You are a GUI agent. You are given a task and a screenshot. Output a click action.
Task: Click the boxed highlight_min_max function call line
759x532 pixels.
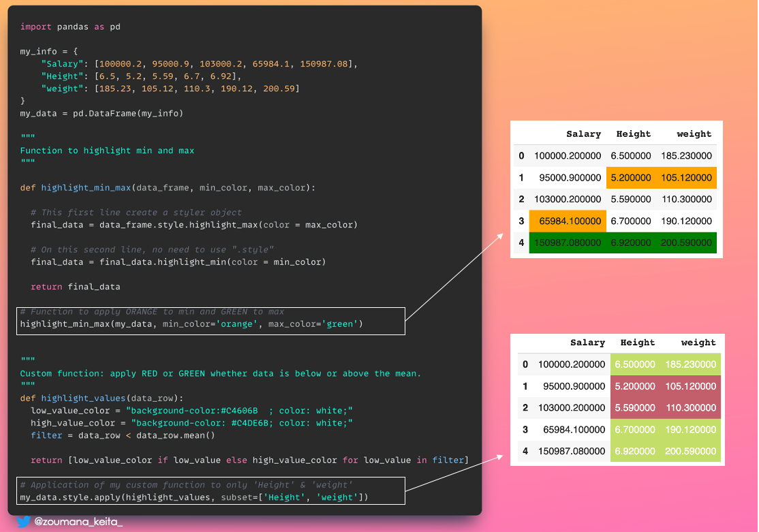pos(191,324)
